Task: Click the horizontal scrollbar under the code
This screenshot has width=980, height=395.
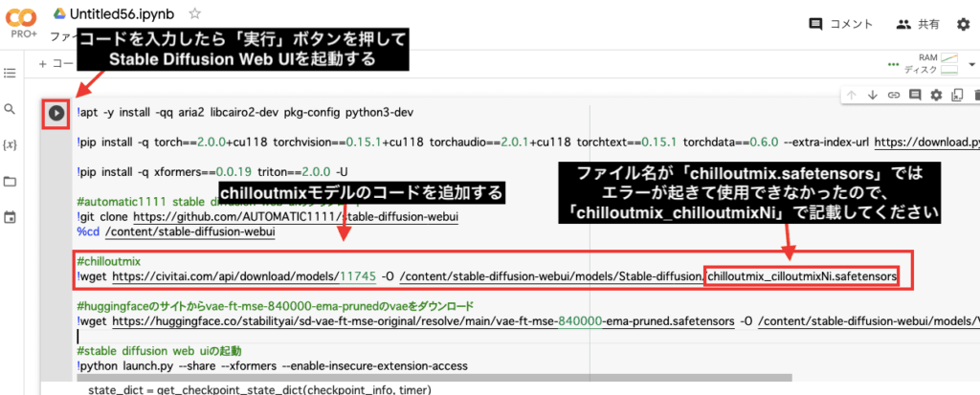Action: [434, 378]
